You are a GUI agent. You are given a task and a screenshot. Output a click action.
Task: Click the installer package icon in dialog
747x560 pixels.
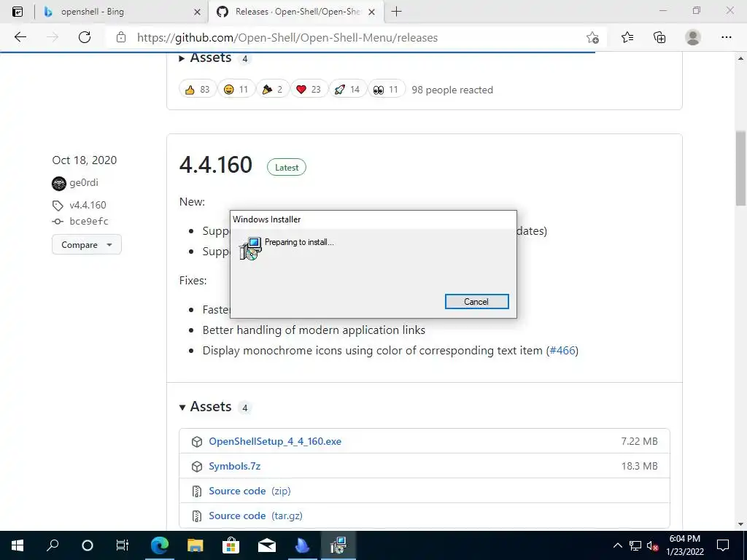coord(251,248)
